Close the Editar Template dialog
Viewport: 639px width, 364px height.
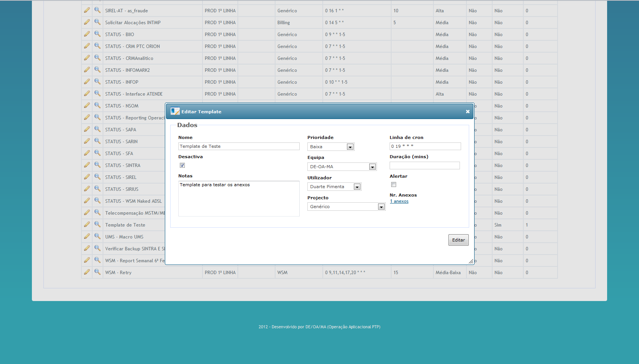pyautogui.click(x=468, y=112)
